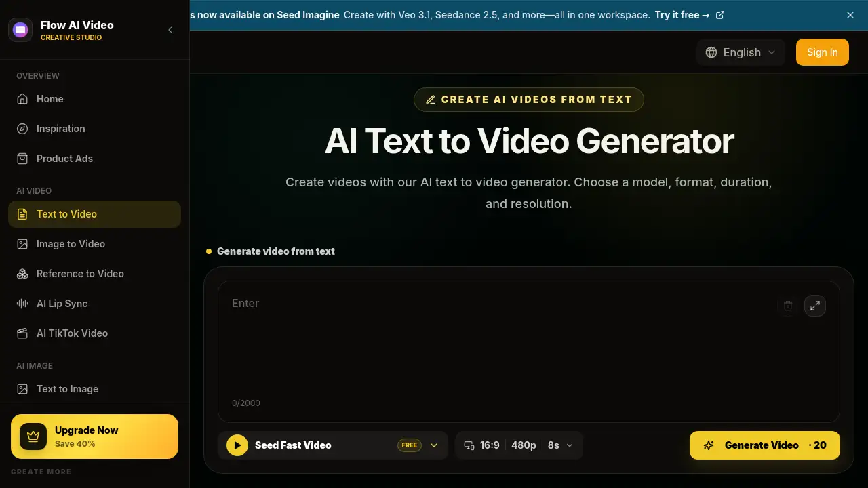Click the FREE badge on the model selector

[x=410, y=445]
